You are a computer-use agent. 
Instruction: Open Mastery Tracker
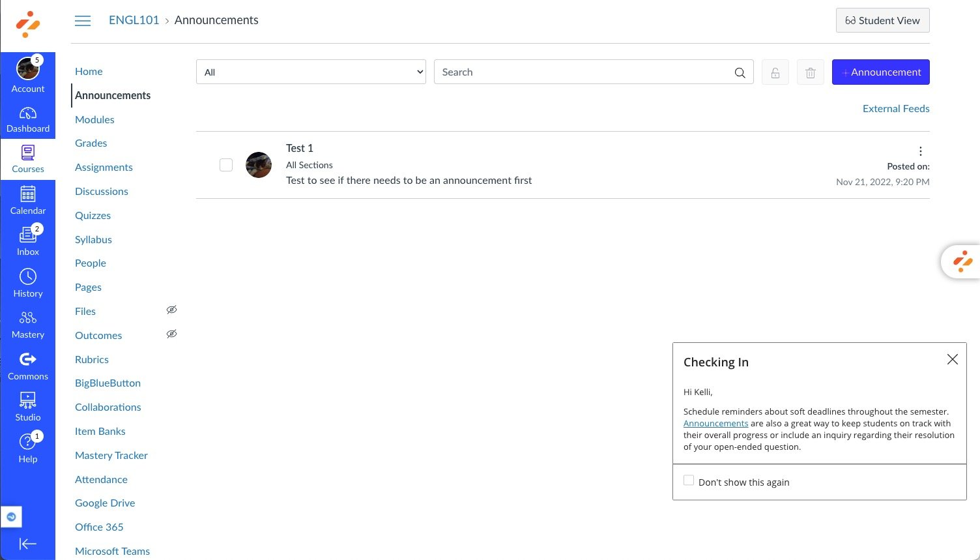(x=111, y=456)
